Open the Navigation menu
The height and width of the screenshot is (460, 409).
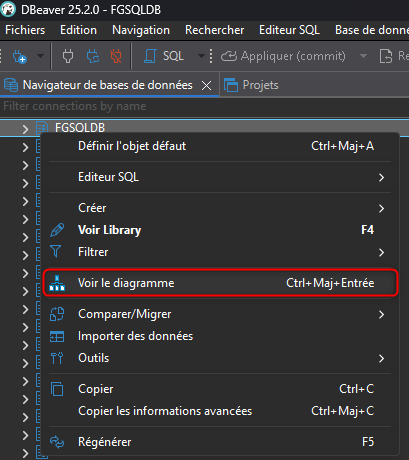click(x=141, y=30)
